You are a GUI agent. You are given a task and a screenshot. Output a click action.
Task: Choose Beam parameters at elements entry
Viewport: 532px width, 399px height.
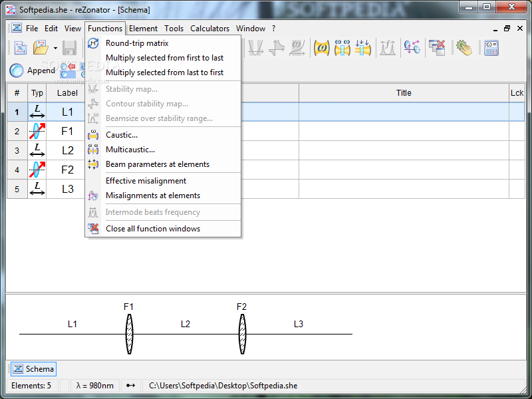(163, 164)
